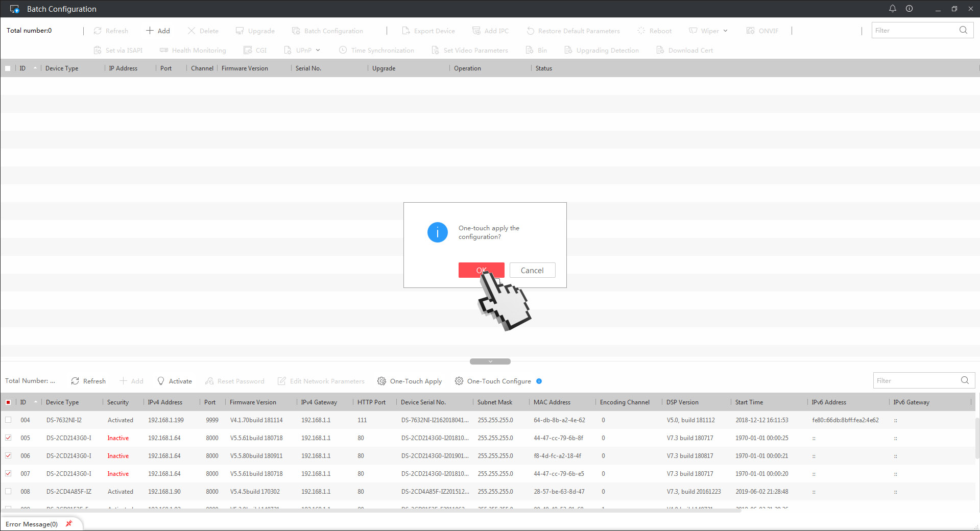Sort lower table by Start Time
The height and width of the screenshot is (531, 980).
click(749, 402)
